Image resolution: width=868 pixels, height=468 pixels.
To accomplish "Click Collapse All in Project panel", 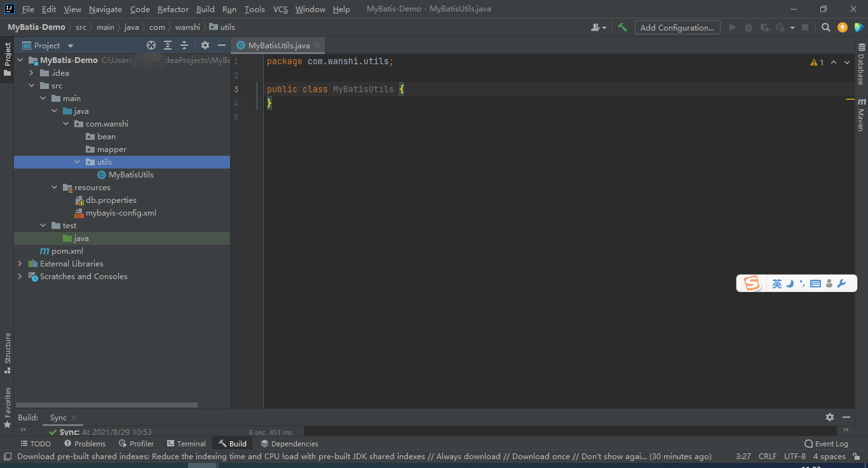I will (x=184, y=45).
